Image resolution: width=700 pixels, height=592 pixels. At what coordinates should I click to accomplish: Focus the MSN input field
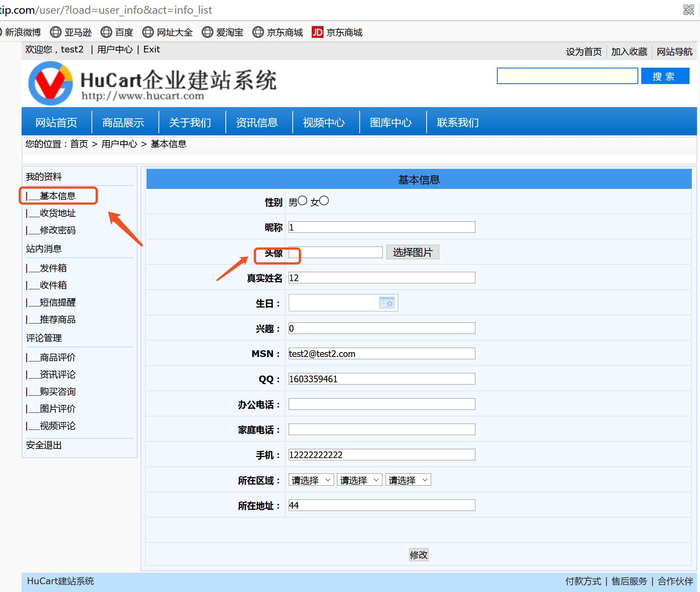[382, 354]
